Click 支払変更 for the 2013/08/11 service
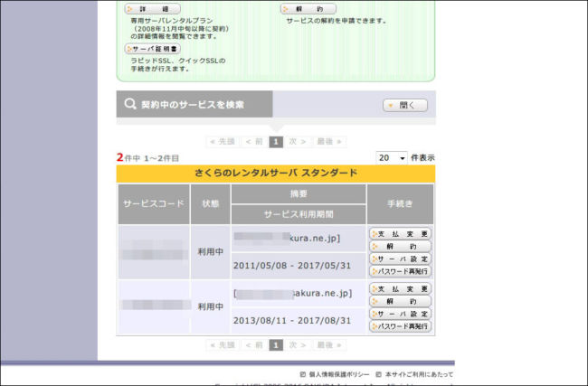588x386 pixels. tap(400, 289)
